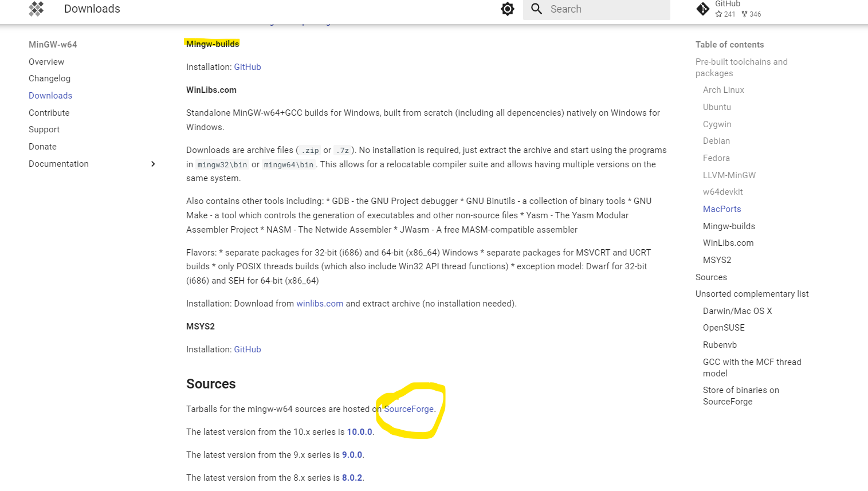Open the Support sidebar page
Screen dimensions: 868x491
point(44,129)
